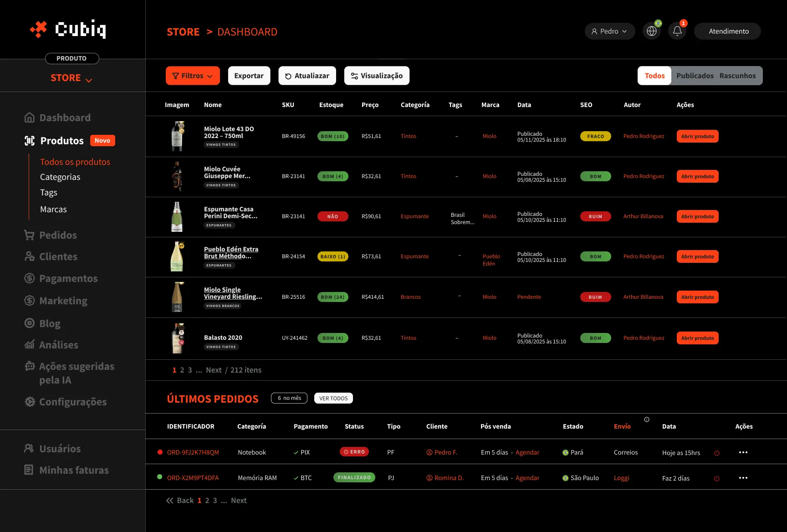
Task: Click the globe language icon
Action: click(x=652, y=31)
